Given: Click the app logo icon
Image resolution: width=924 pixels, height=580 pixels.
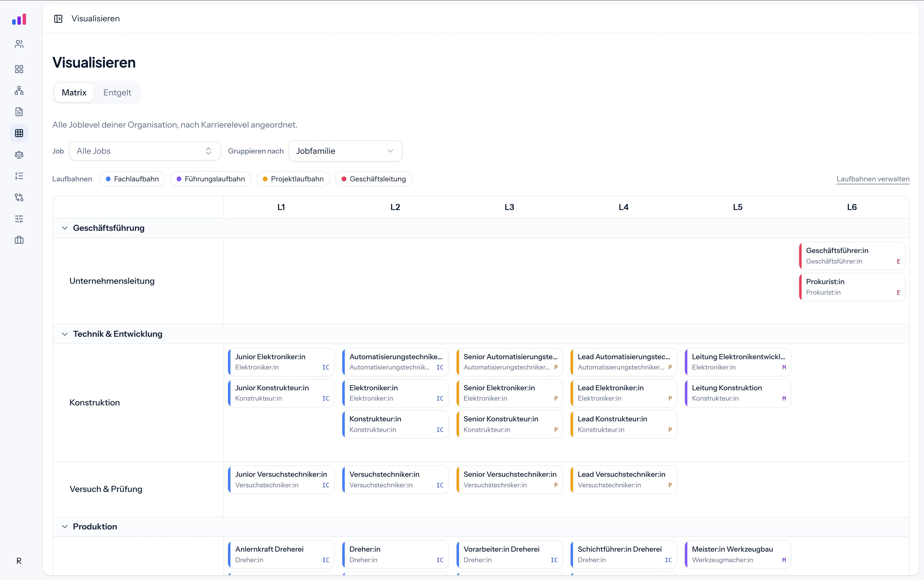Looking at the screenshot, I should pyautogui.click(x=19, y=19).
